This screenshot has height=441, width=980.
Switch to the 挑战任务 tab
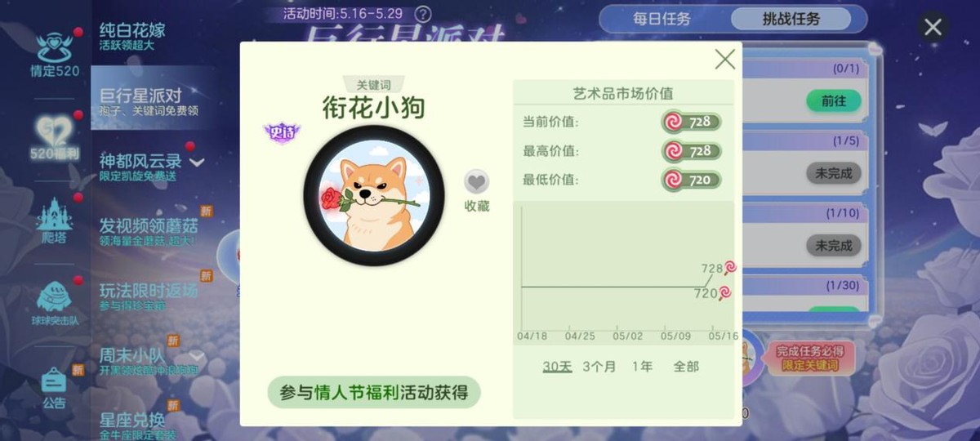click(791, 19)
